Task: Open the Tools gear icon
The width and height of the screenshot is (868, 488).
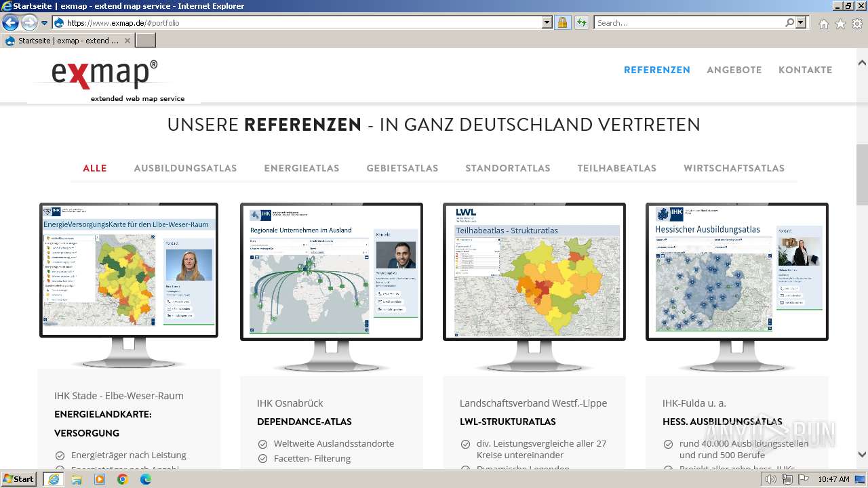Action: (x=857, y=24)
